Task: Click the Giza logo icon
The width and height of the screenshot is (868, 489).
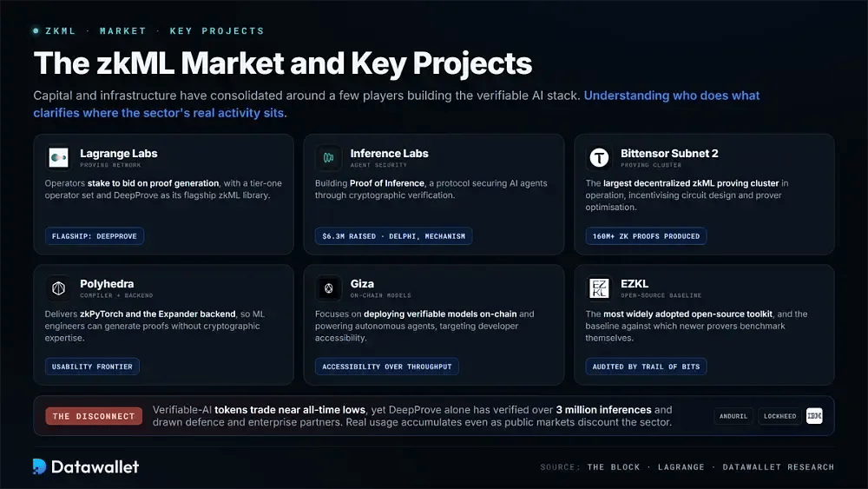Action: [x=328, y=288]
